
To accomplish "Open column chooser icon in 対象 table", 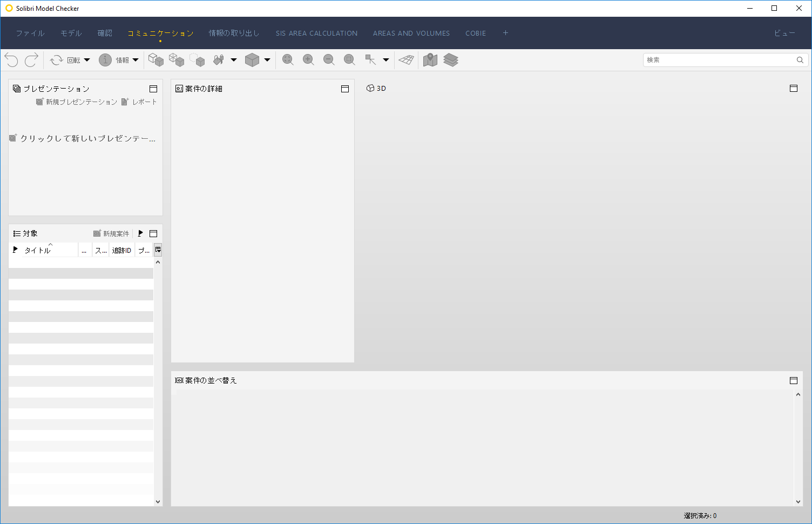I will 158,250.
